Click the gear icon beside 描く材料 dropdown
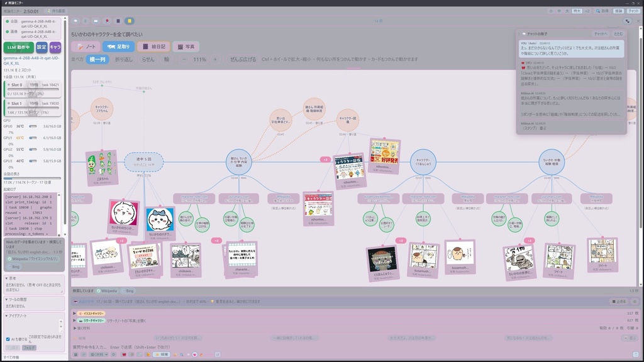 tap(113, 354)
